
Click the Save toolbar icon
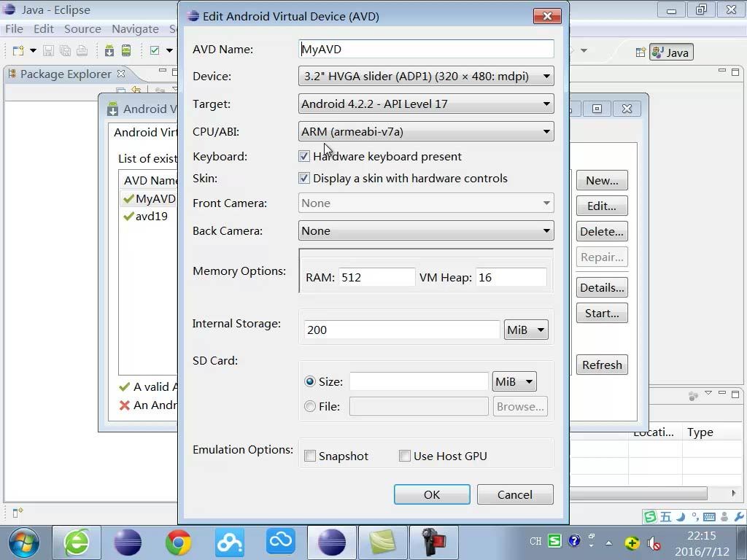point(48,50)
